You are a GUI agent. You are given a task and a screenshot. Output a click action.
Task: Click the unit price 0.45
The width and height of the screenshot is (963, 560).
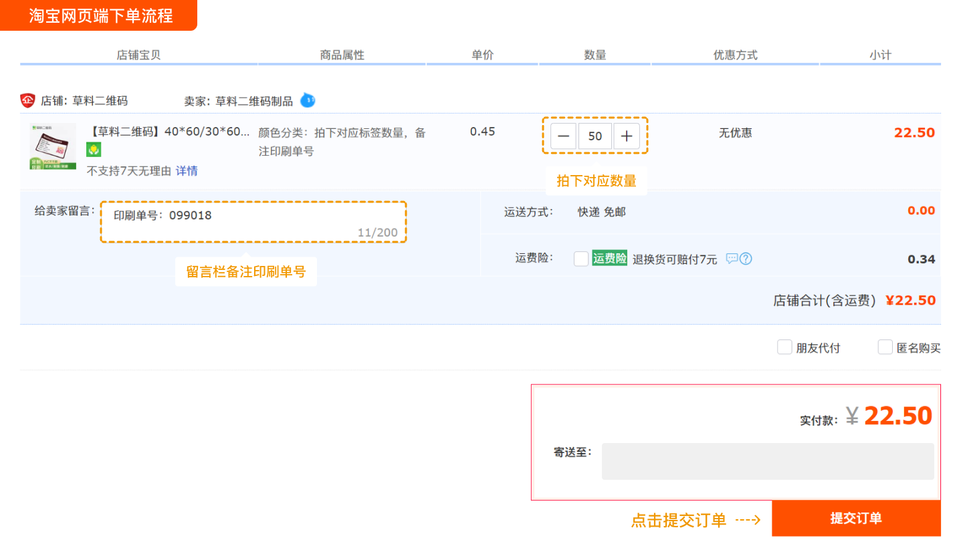coord(482,132)
